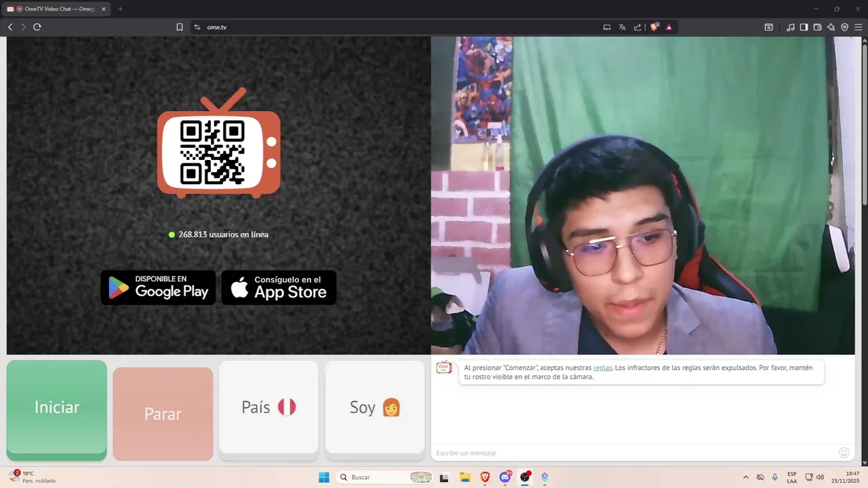The image size is (868, 488).
Task: Open the purple layered app in taskbar
Action: pos(545,477)
